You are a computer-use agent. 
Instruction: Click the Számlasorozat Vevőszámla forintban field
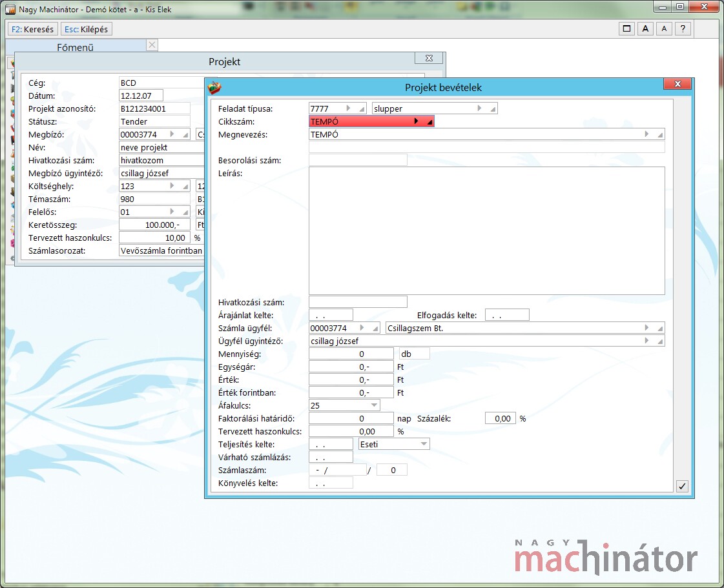pos(161,250)
